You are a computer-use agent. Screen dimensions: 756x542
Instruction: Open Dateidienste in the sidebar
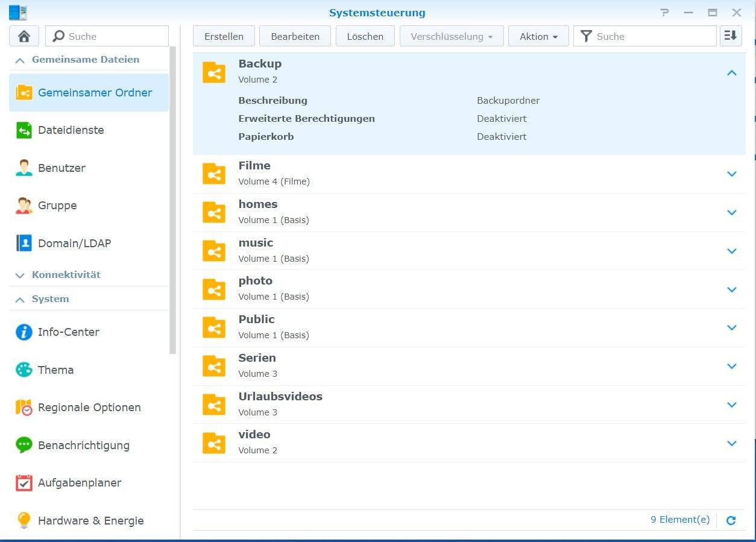(x=71, y=130)
